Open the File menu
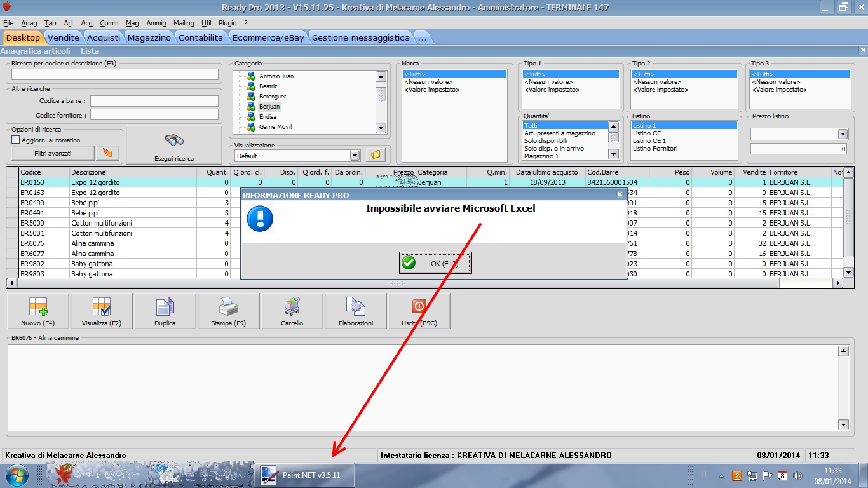This screenshot has width=868, height=488. [x=8, y=23]
